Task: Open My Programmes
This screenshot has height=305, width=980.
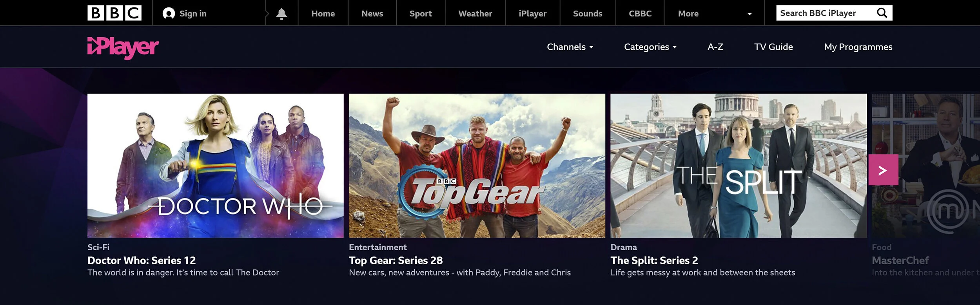Action: [x=858, y=47]
